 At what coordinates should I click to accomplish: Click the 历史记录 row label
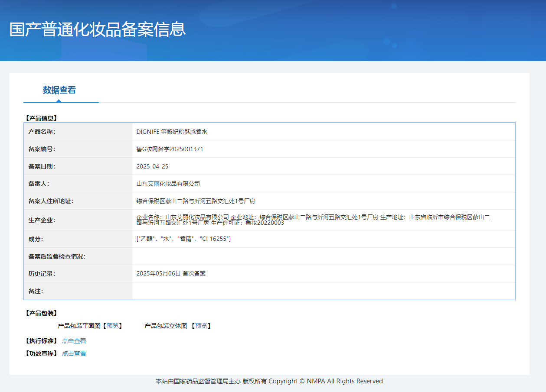coord(42,274)
